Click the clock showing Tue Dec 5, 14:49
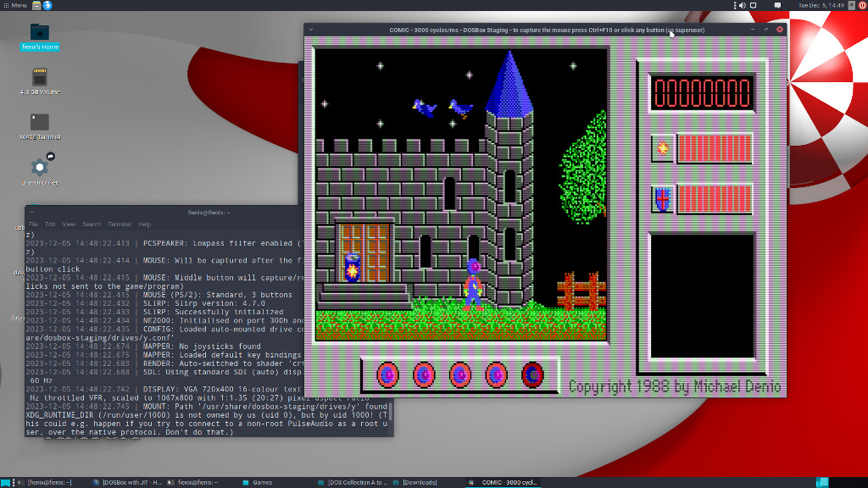Image resolution: width=868 pixels, height=488 pixels. 821,6
